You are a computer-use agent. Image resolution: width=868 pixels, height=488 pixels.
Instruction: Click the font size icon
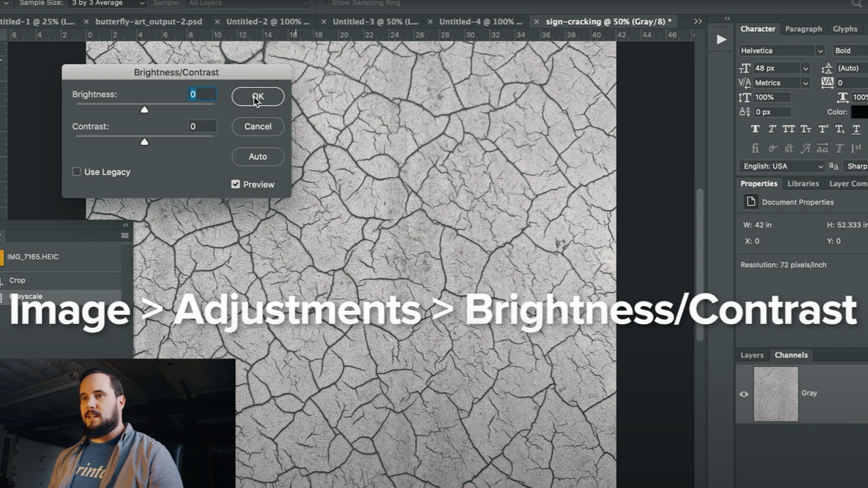[x=745, y=68]
